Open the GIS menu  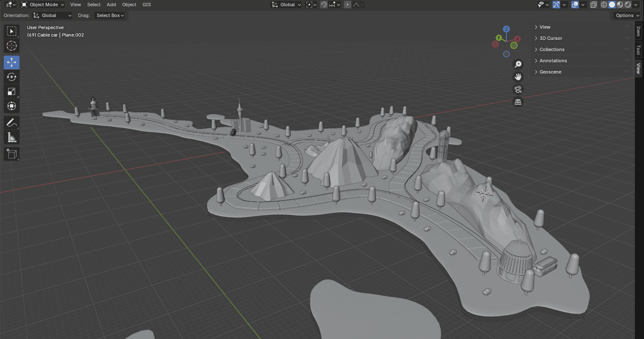point(147,5)
